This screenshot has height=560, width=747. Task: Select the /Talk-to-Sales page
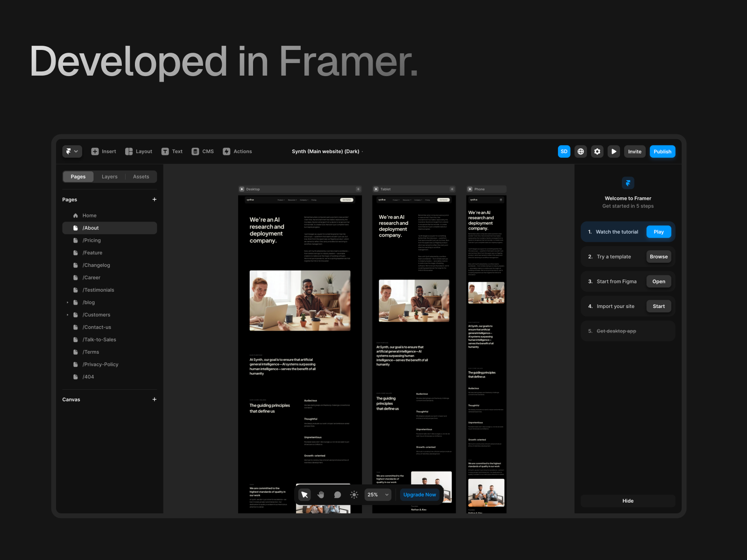click(110, 339)
